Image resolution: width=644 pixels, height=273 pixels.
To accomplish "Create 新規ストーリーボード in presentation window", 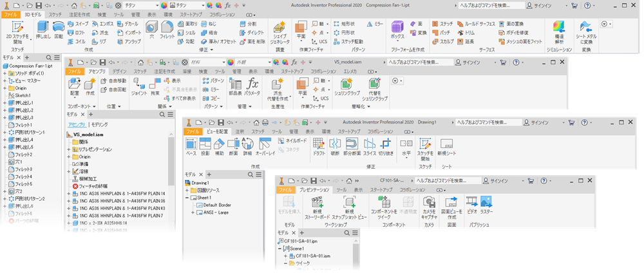I will pyautogui.click(x=317, y=207).
